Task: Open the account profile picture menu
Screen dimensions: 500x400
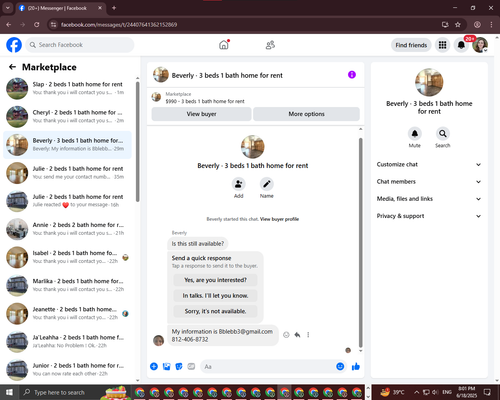Action: click(x=480, y=45)
